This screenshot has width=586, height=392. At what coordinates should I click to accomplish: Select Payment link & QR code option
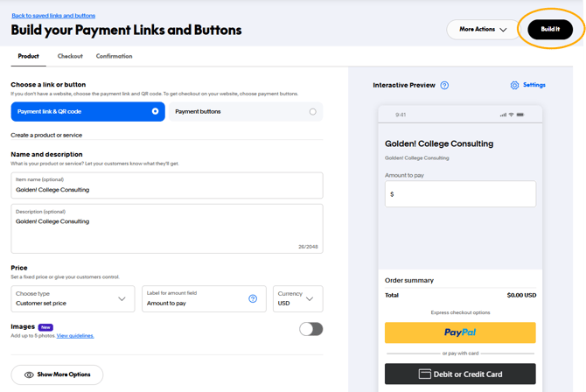[x=87, y=111]
